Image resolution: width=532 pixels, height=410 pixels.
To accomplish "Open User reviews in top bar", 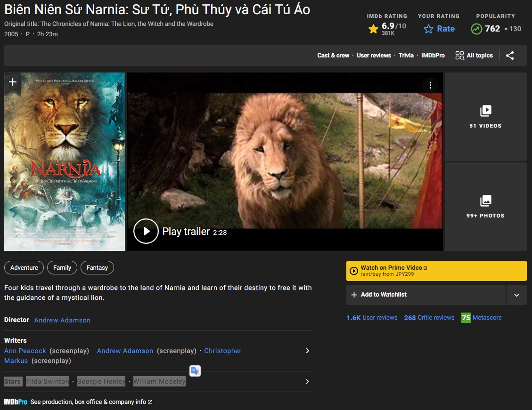I will coord(374,56).
